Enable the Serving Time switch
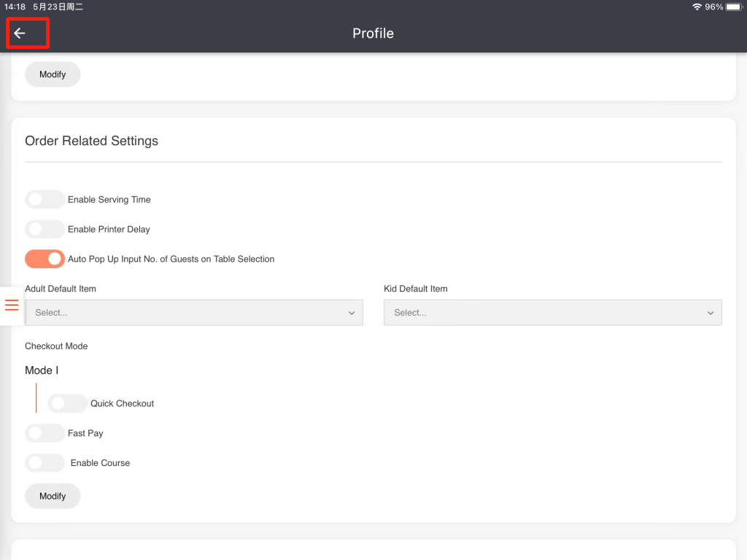The image size is (747, 560). (44, 200)
